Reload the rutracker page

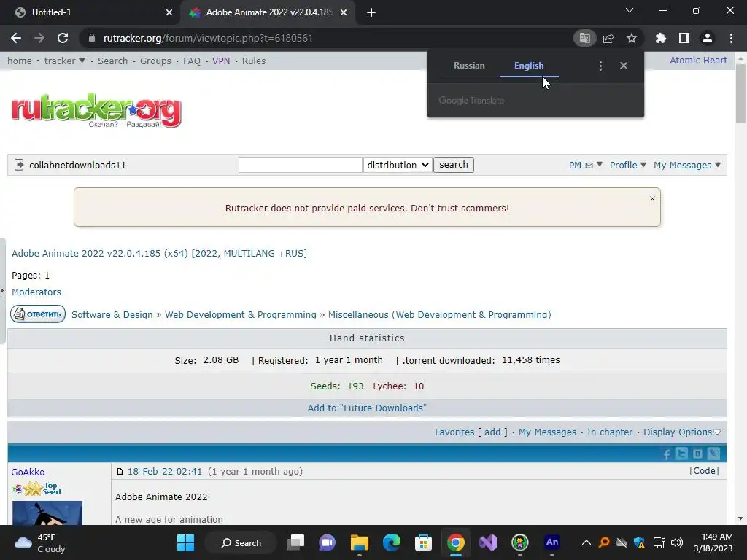[x=63, y=38]
